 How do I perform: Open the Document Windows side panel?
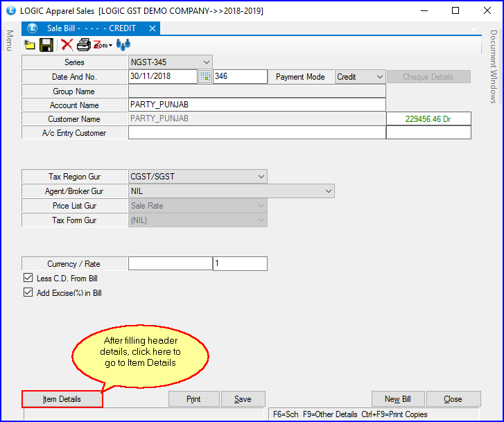pos(494,67)
